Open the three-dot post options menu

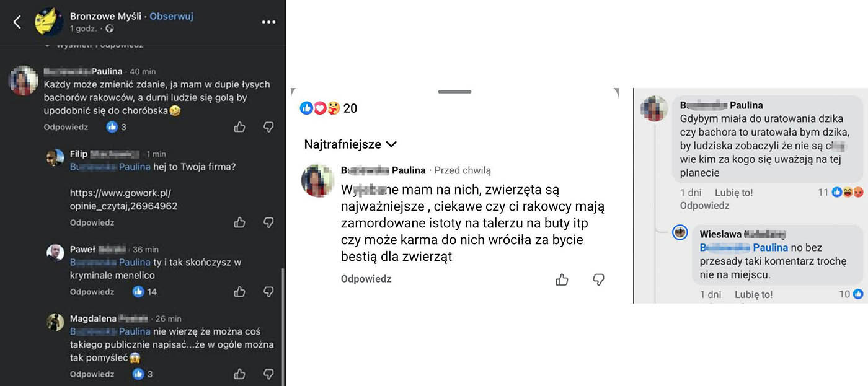click(x=268, y=22)
